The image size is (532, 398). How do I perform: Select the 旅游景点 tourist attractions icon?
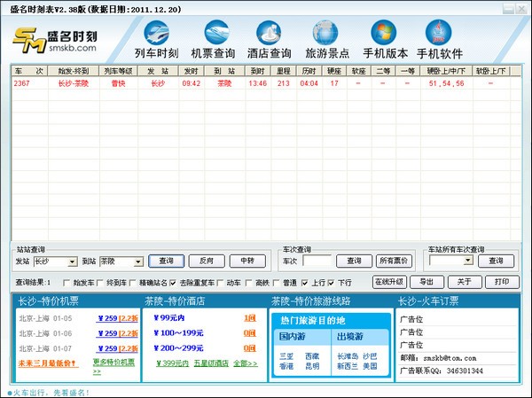click(x=328, y=40)
